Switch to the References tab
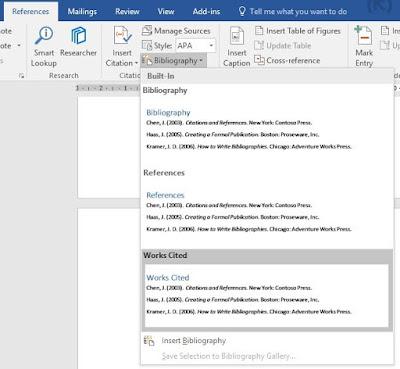 pyautogui.click(x=31, y=11)
